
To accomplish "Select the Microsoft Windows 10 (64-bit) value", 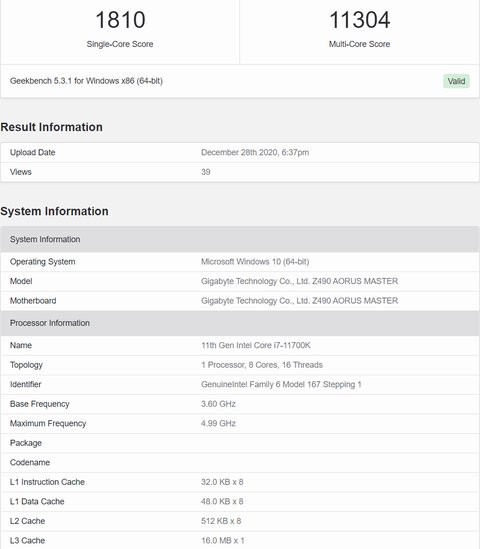I will [255, 262].
